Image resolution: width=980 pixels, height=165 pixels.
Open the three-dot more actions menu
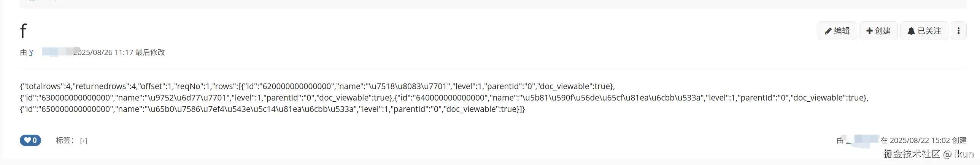[959, 31]
